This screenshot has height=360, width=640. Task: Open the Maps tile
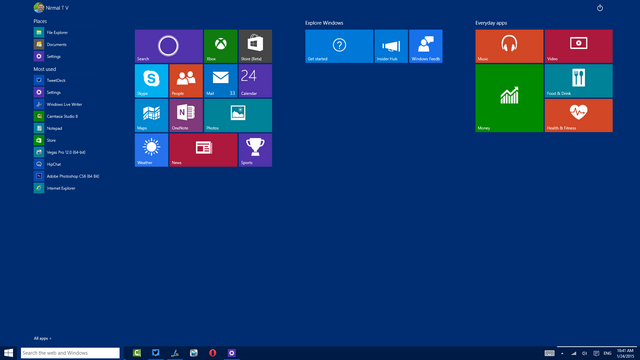coord(151,116)
